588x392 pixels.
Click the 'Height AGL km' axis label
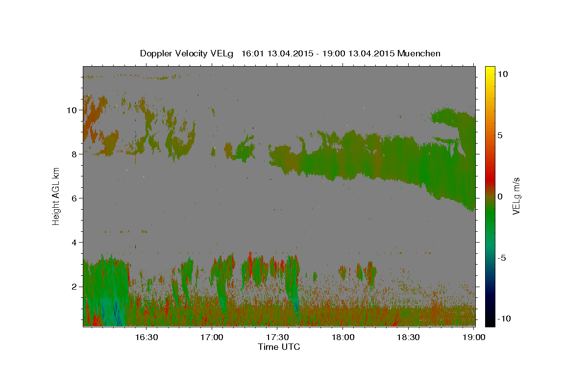pos(56,196)
